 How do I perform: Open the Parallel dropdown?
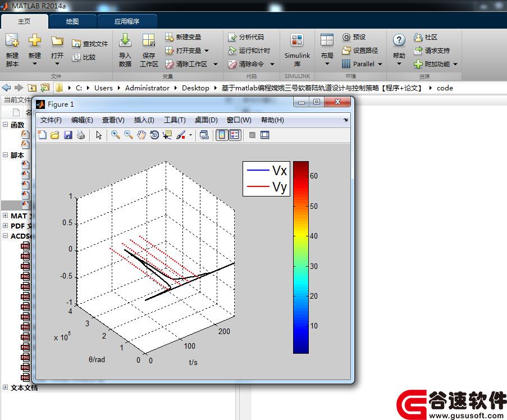pyautogui.click(x=380, y=64)
